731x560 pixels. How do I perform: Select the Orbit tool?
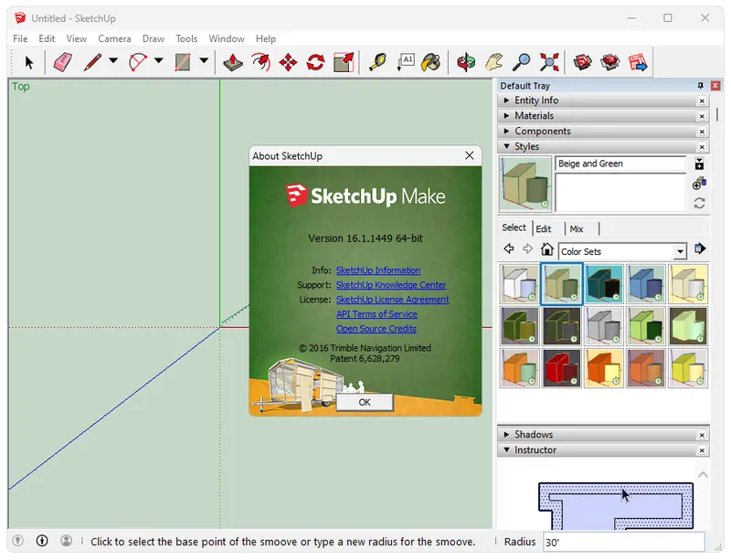point(466,62)
